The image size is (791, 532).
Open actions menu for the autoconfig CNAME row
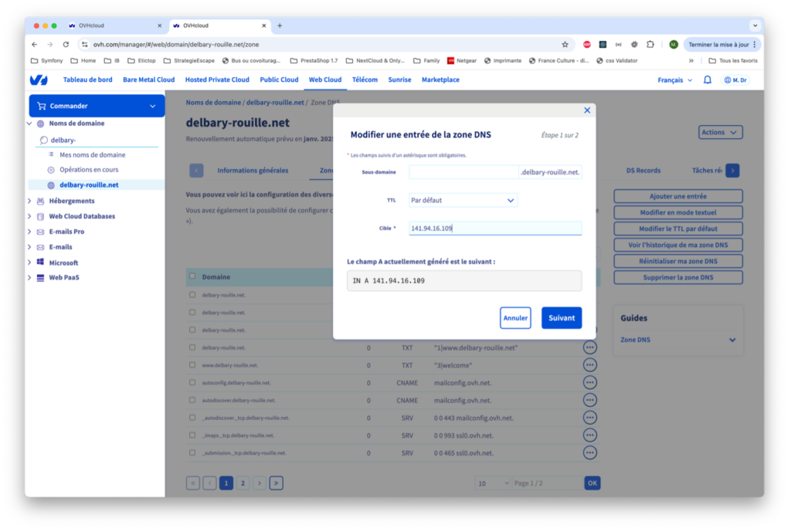point(589,383)
